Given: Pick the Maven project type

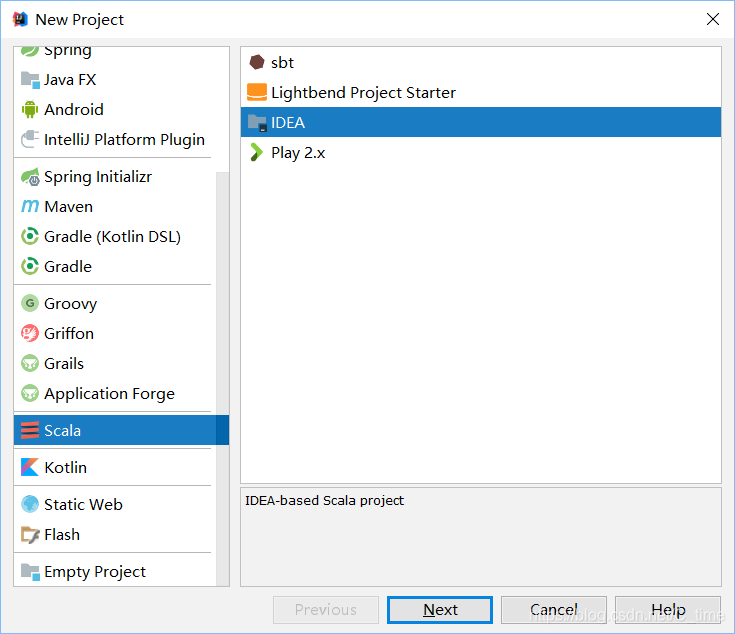Looking at the screenshot, I should [x=68, y=207].
